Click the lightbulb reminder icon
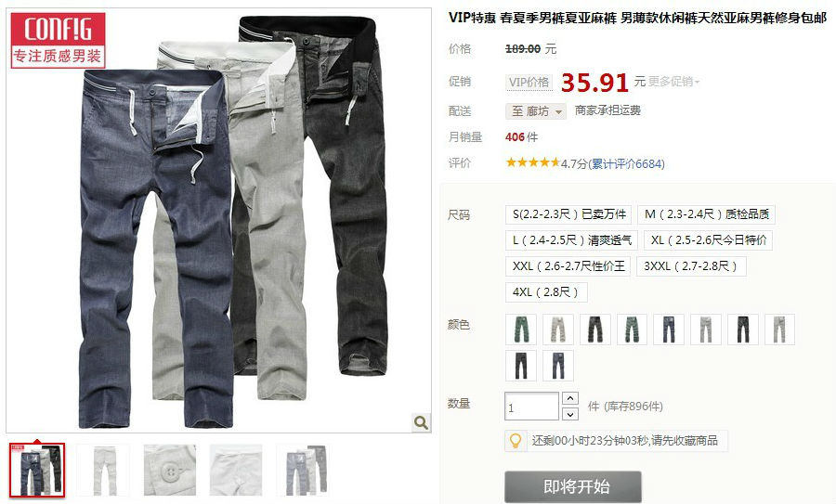 pos(516,441)
